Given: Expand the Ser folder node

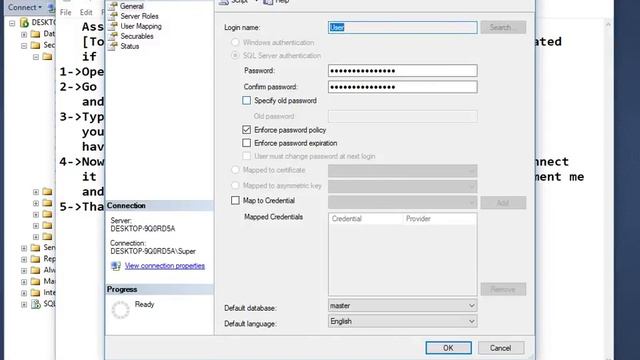Looking at the screenshot, I should 24,248.
